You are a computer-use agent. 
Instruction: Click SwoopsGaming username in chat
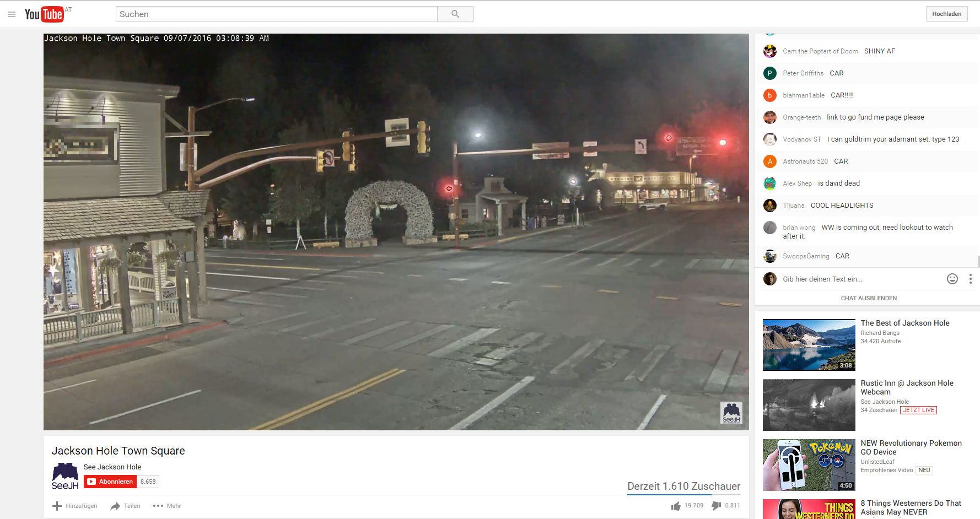806,256
